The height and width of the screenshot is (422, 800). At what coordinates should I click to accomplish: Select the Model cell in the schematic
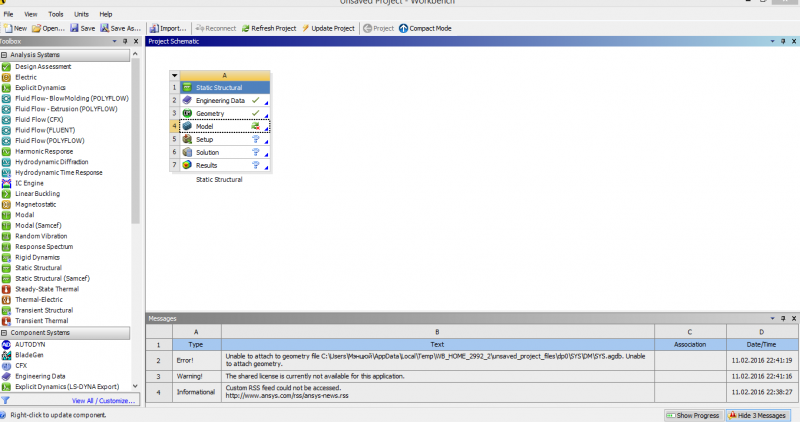click(224, 126)
